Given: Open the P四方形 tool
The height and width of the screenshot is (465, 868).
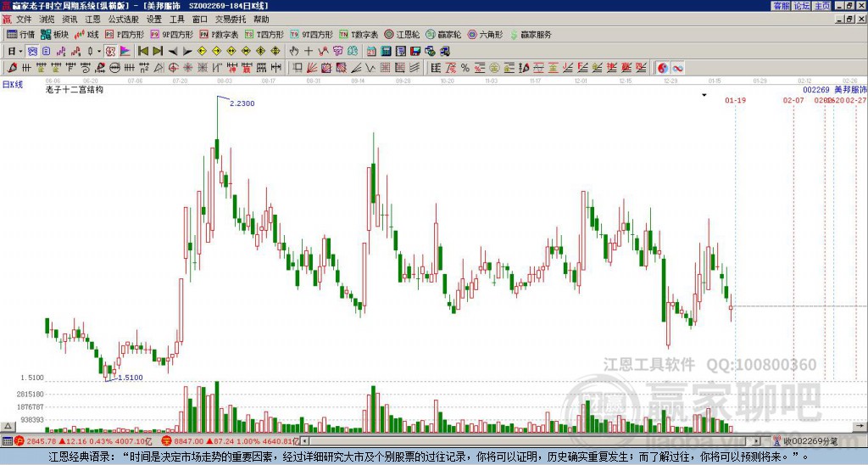Looking at the screenshot, I should (x=125, y=34).
